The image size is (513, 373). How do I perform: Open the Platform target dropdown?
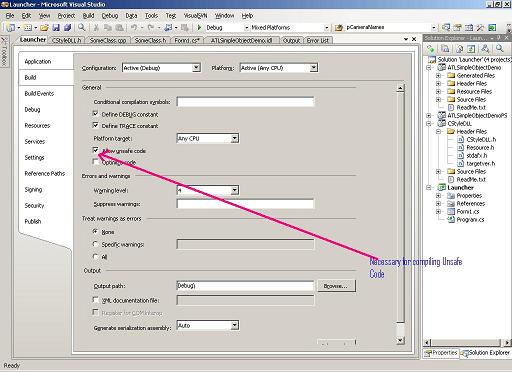click(x=235, y=138)
